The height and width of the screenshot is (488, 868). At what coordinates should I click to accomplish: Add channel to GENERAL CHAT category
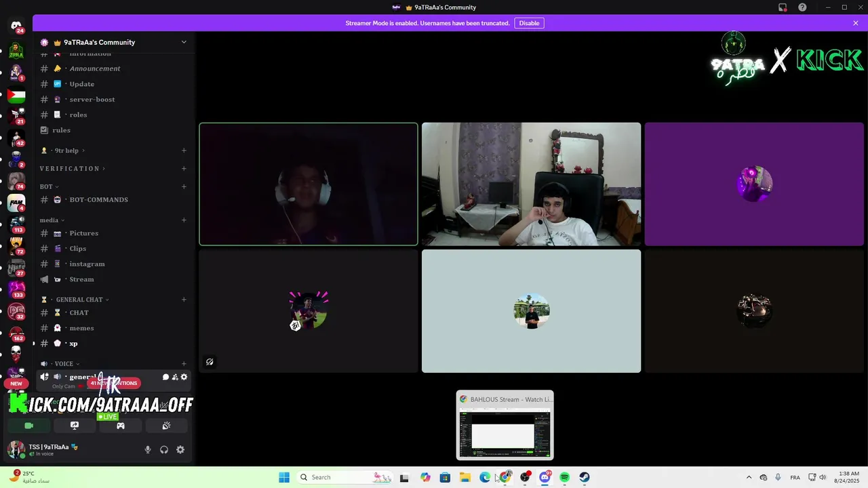click(184, 300)
